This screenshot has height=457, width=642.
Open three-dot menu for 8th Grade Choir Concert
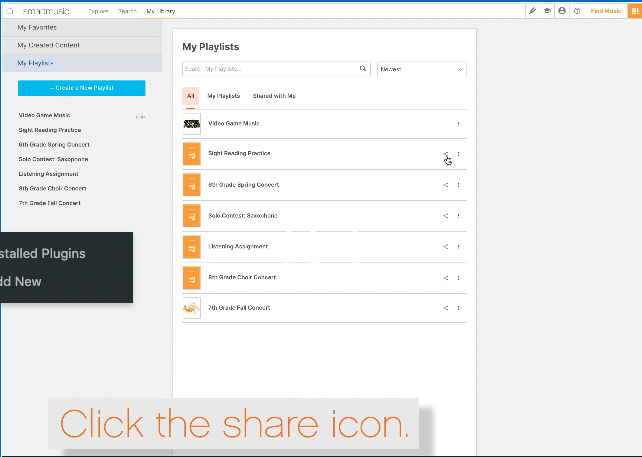[458, 277]
